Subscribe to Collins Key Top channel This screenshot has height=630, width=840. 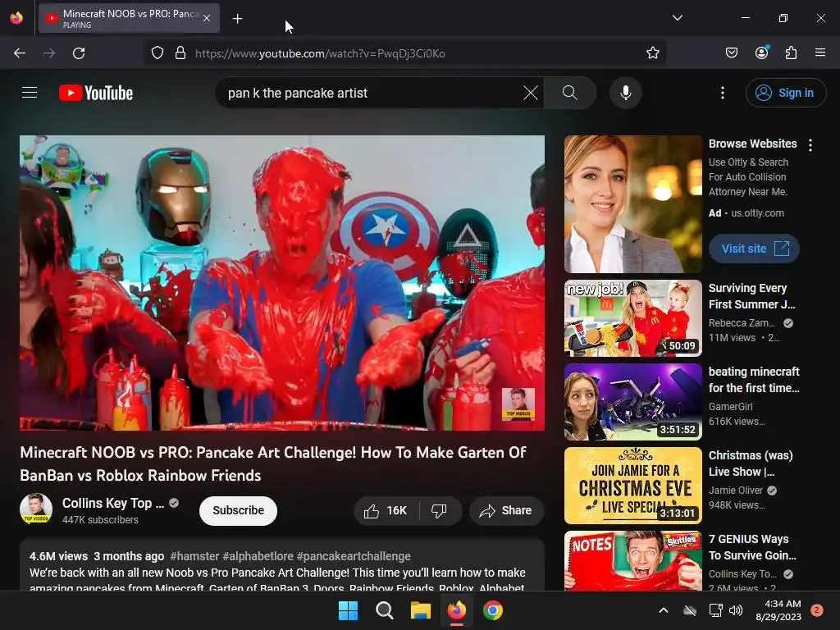pos(238,510)
